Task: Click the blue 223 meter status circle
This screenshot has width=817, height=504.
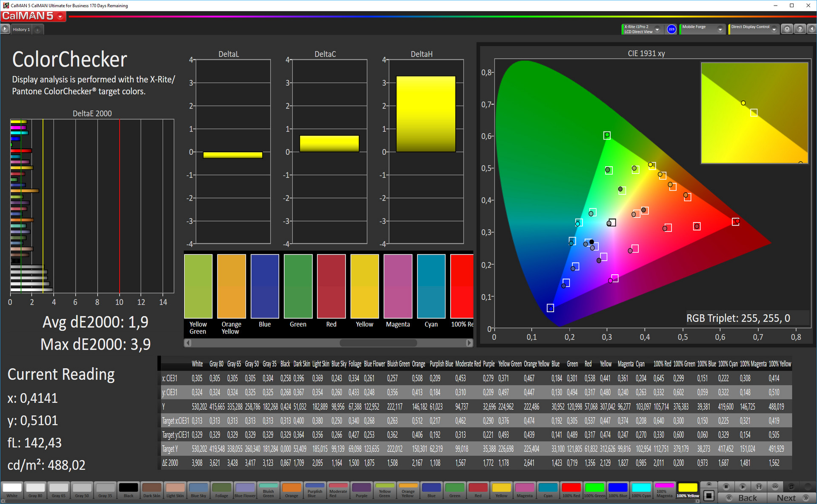Action: pyautogui.click(x=671, y=29)
